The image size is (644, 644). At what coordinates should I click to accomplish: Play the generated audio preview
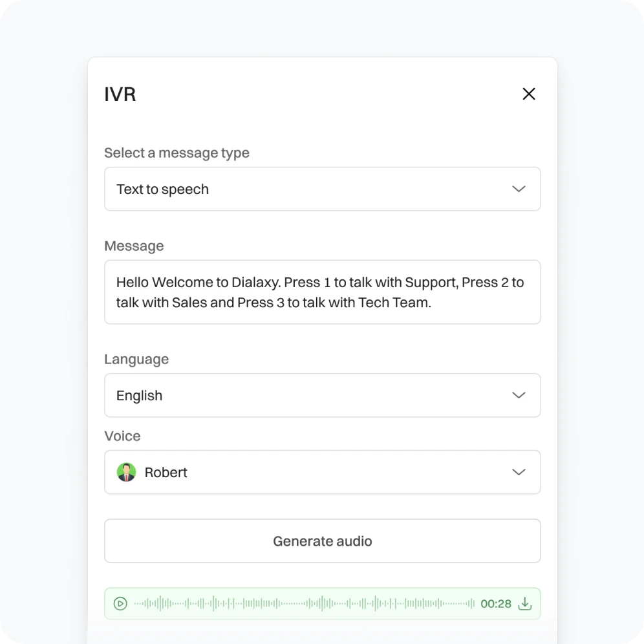point(120,604)
